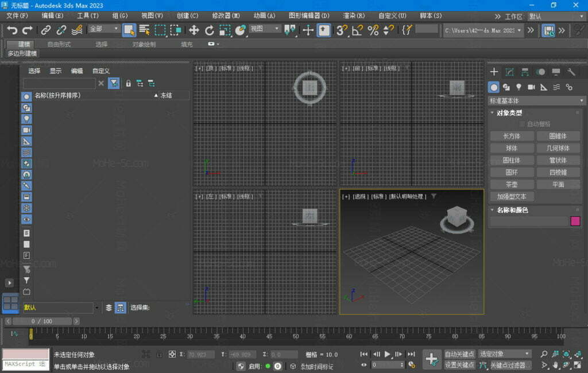Open the Modify panel tab icon
This screenshot has width=588, height=373.
tap(509, 72)
